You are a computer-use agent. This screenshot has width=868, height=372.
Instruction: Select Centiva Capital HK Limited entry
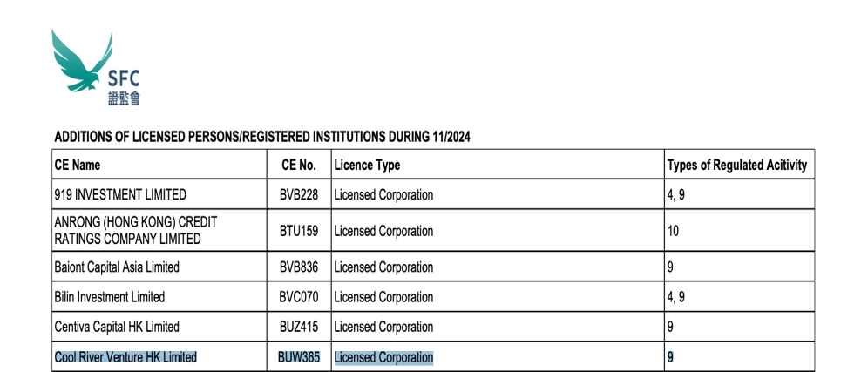tap(117, 327)
